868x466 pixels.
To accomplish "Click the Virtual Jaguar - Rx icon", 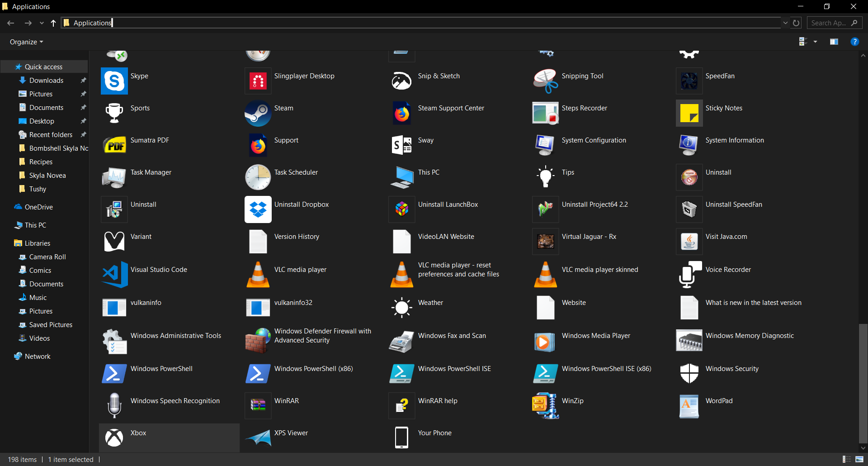I will tap(546, 242).
